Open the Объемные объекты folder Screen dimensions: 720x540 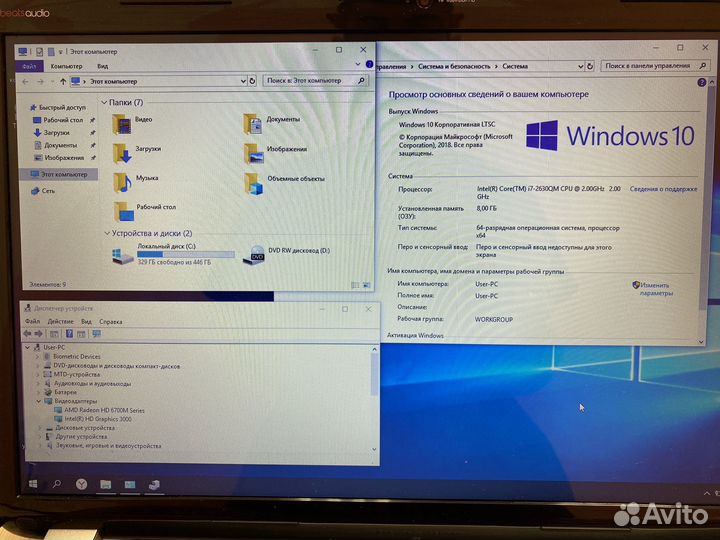[284, 184]
